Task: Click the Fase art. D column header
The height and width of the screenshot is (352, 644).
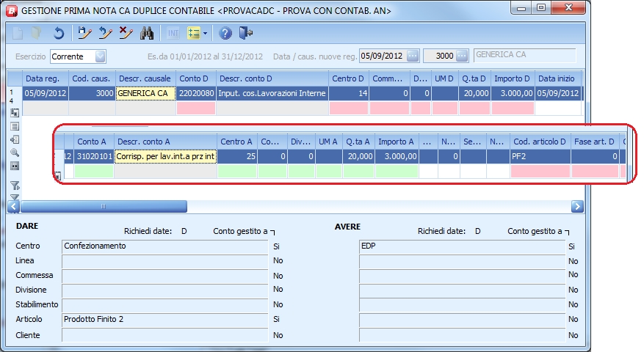Action: coord(595,142)
